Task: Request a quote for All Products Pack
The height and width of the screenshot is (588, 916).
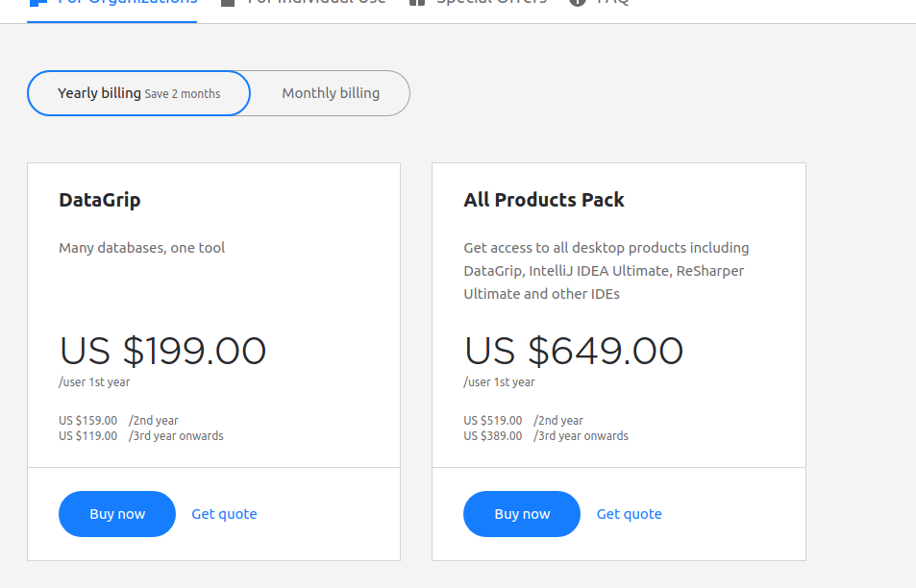Action: click(629, 514)
